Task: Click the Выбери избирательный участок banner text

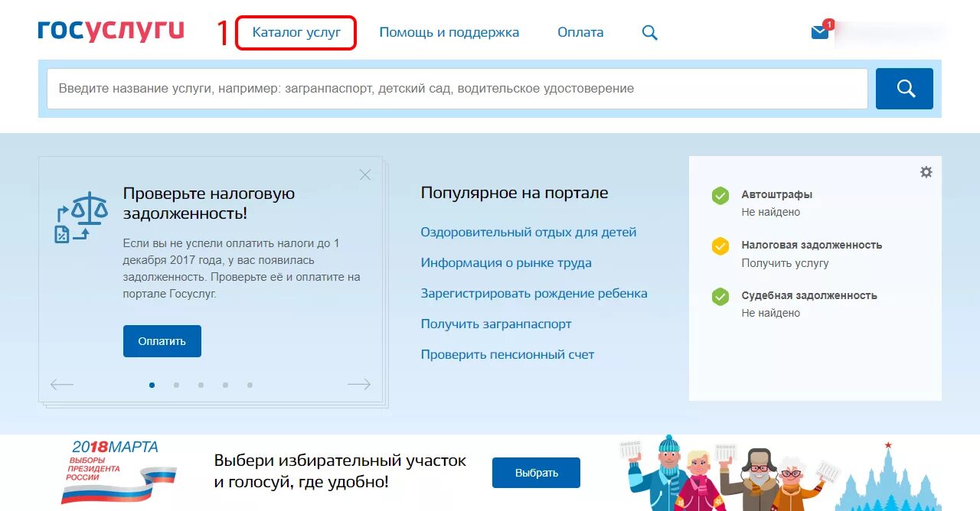Action: click(340, 471)
